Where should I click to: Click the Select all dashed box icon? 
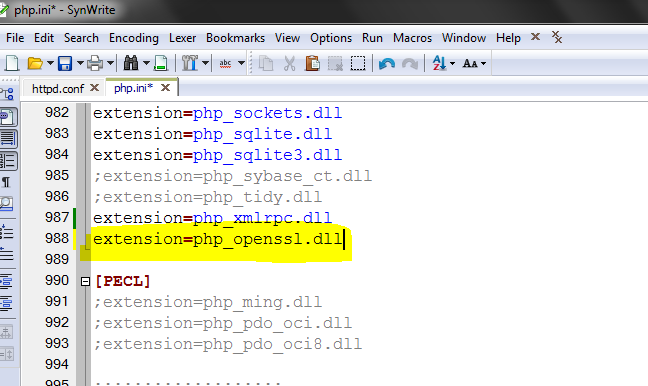358,63
